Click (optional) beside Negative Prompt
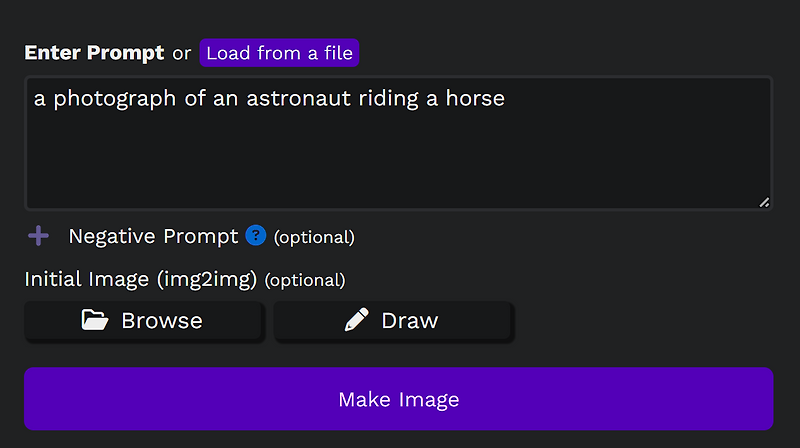Image resolution: width=800 pixels, height=448 pixels. coord(314,237)
